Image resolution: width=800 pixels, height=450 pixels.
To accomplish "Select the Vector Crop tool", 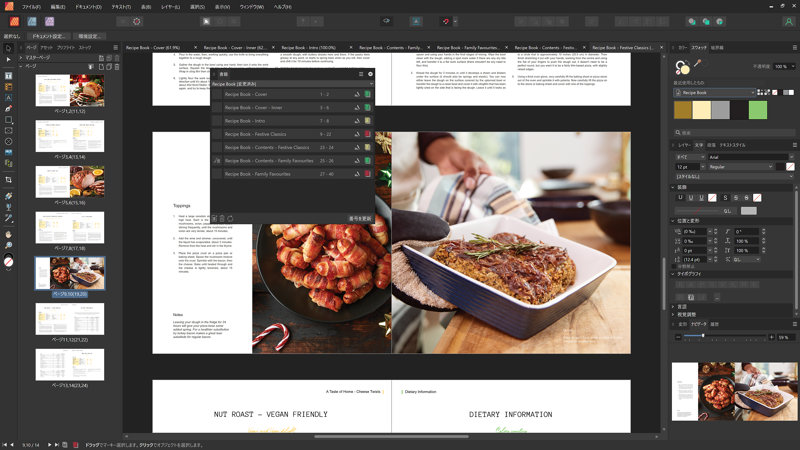I will [8, 180].
